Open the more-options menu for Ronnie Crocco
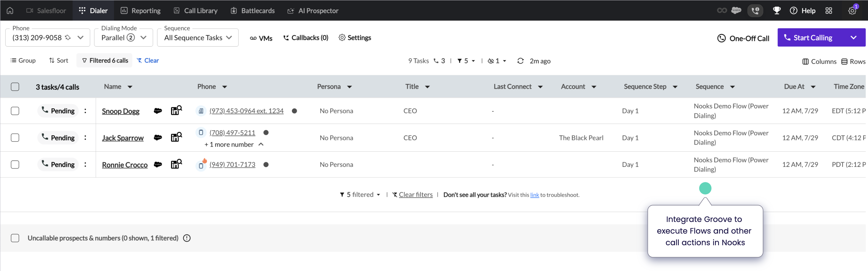868x271 pixels. coord(85,164)
